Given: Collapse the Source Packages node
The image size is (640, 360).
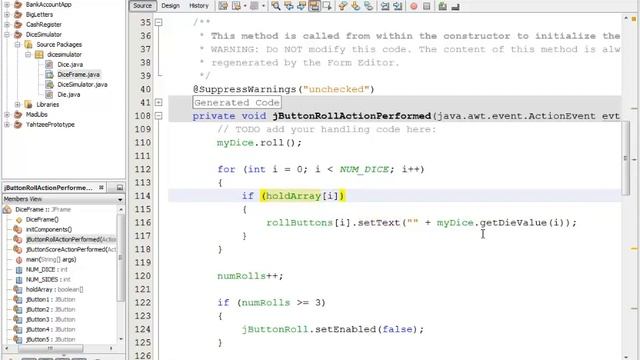Looking at the screenshot, I should (18, 44).
